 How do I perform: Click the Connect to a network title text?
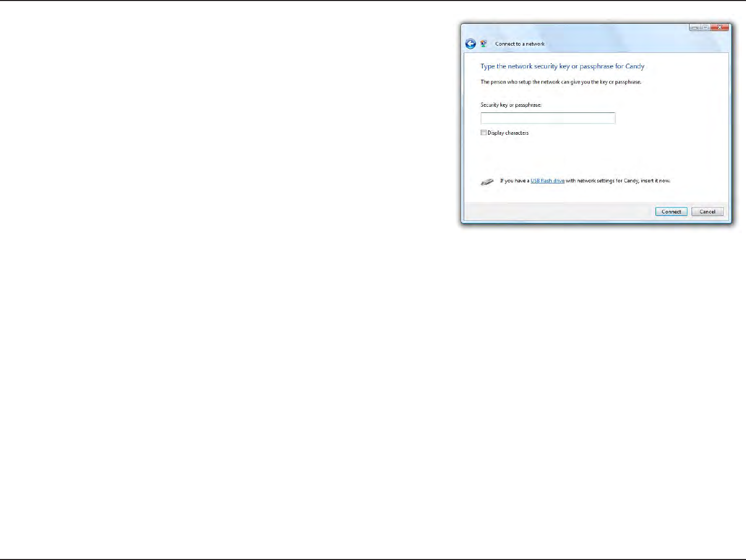(x=520, y=44)
